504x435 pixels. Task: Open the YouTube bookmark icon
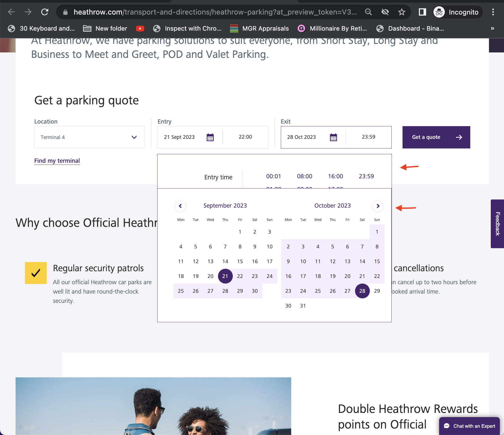click(140, 29)
